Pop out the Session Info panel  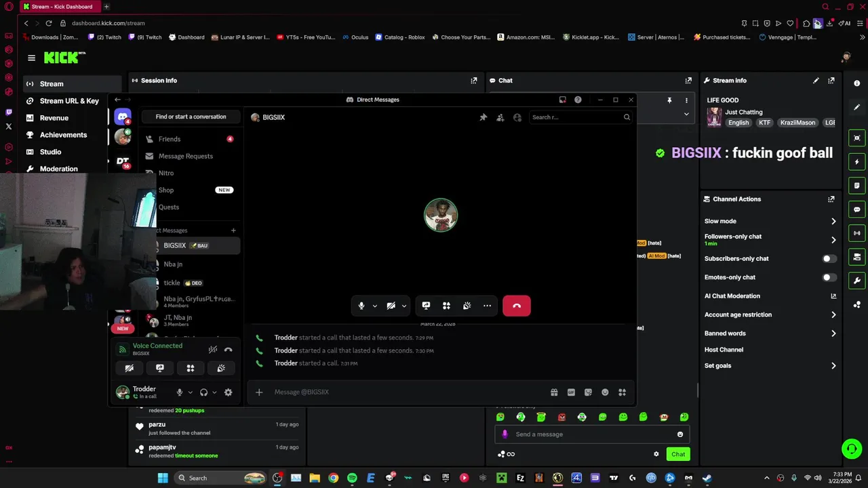[473, 81]
